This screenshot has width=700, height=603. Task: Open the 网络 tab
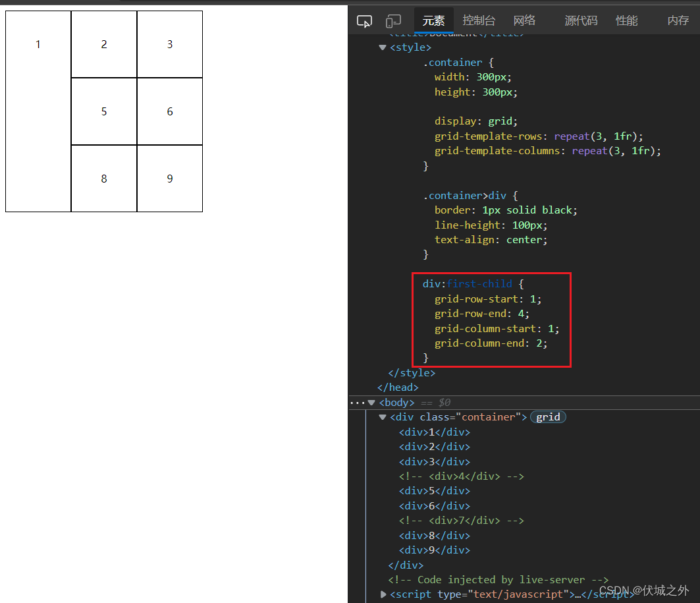point(524,20)
